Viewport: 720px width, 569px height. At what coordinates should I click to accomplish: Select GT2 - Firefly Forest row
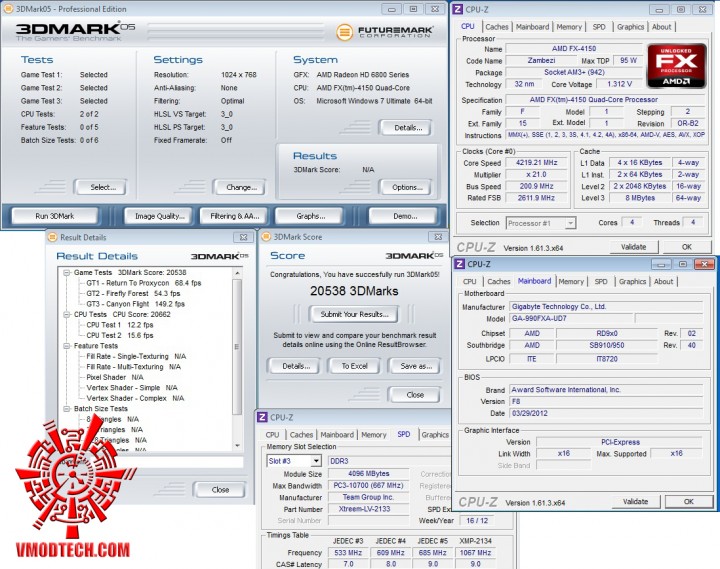pos(133,293)
